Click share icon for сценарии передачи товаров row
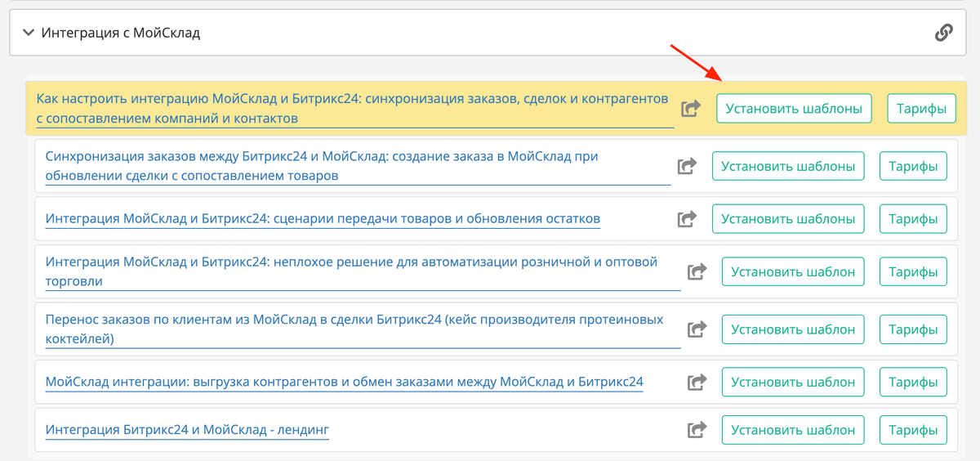980x461 pixels. (x=687, y=219)
